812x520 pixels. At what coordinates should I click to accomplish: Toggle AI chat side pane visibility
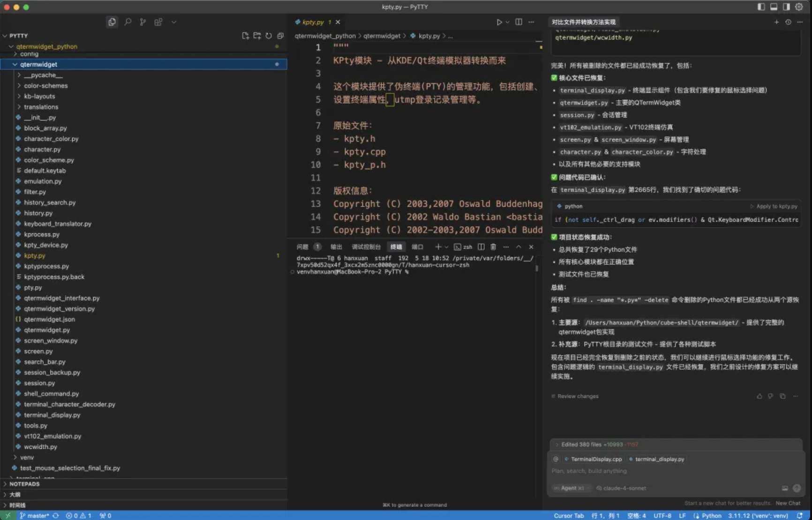tap(786, 7)
